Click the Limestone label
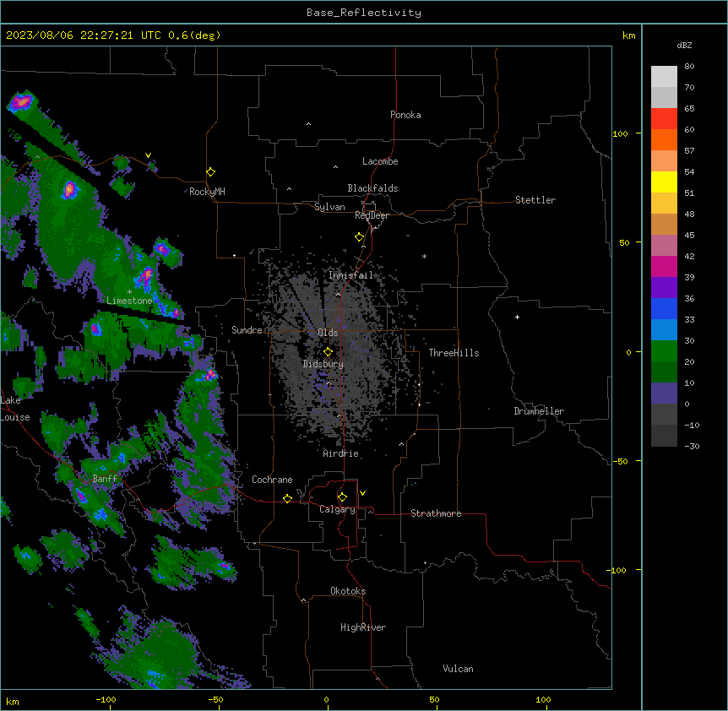The height and width of the screenshot is (711, 728). pyautogui.click(x=129, y=301)
